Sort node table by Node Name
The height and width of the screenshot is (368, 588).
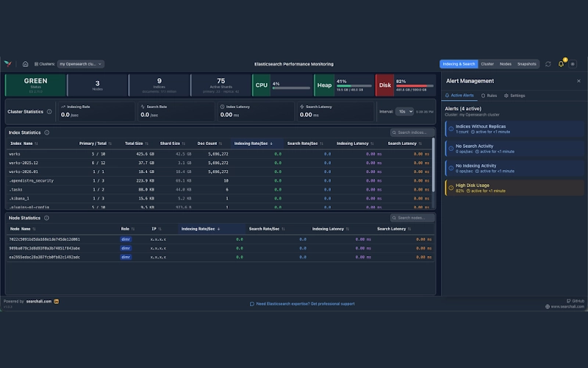(x=23, y=229)
